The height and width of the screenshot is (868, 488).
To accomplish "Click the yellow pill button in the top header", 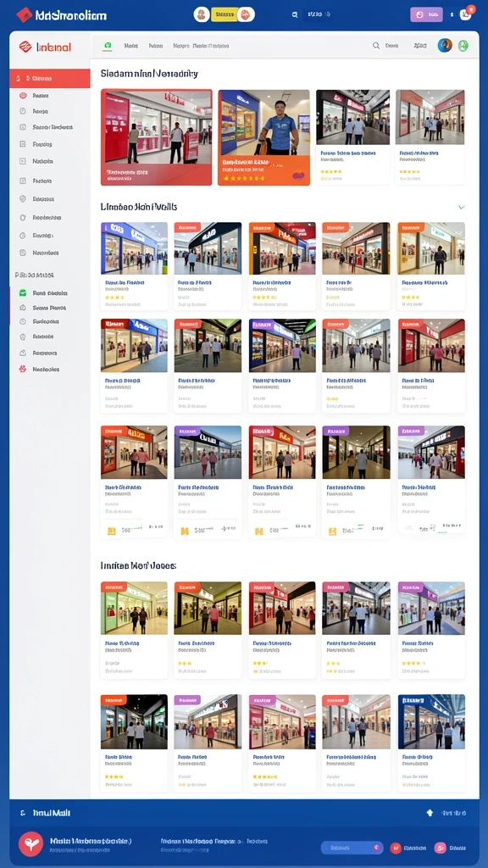I will 224,14.
